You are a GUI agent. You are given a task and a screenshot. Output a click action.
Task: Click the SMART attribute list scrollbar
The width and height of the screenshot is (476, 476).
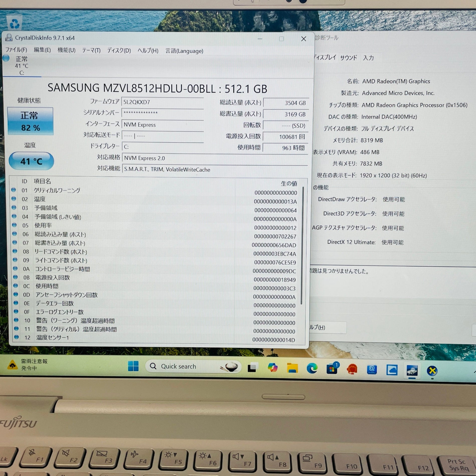(303, 246)
